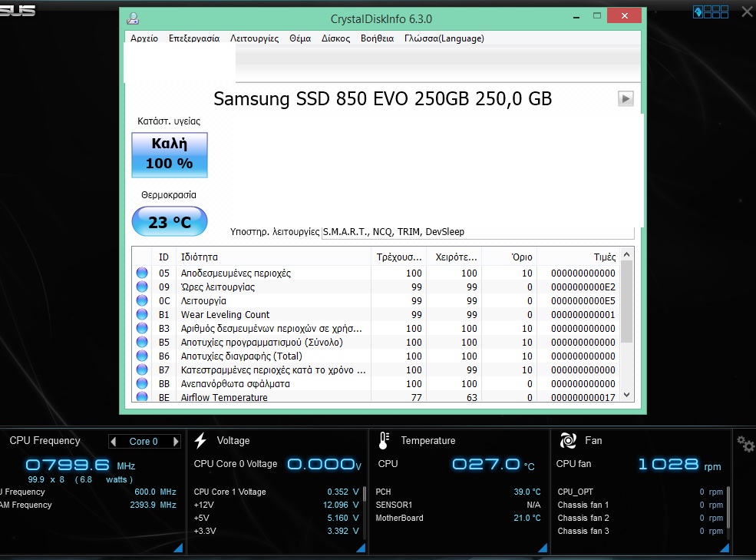Click the Όριο column header
This screenshot has width=756, height=560.
point(510,257)
